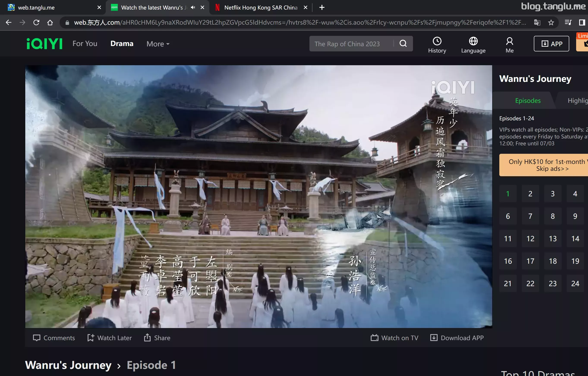Play episode 12
The height and width of the screenshot is (376, 588).
530,239
